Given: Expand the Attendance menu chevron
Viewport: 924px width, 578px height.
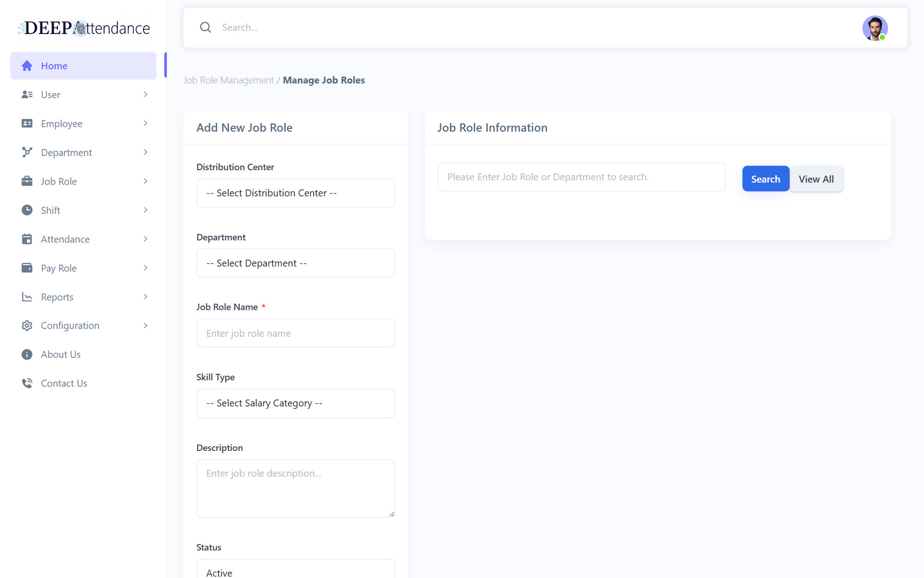Looking at the screenshot, I should pos(145,239).
